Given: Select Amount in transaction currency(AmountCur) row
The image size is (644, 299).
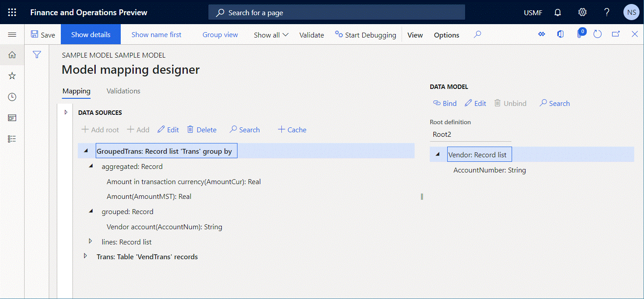Looking at the screenshot, I should point(183,181).
